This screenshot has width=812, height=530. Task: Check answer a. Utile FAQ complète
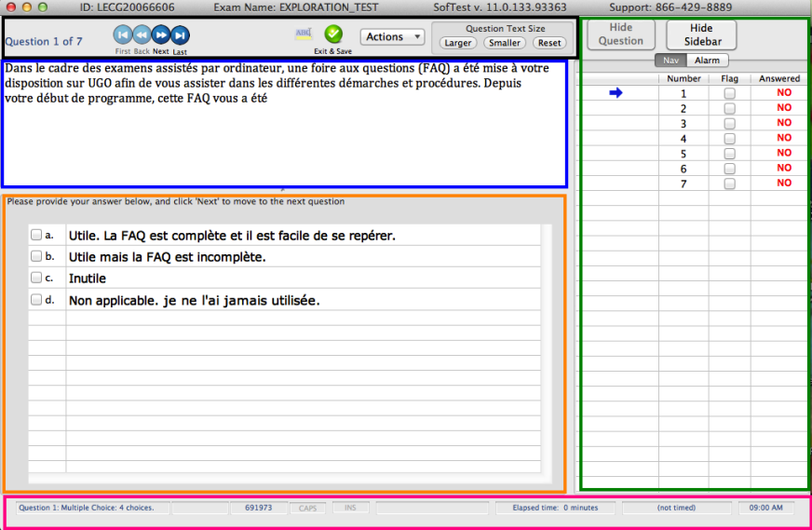(x=36, y=235)
